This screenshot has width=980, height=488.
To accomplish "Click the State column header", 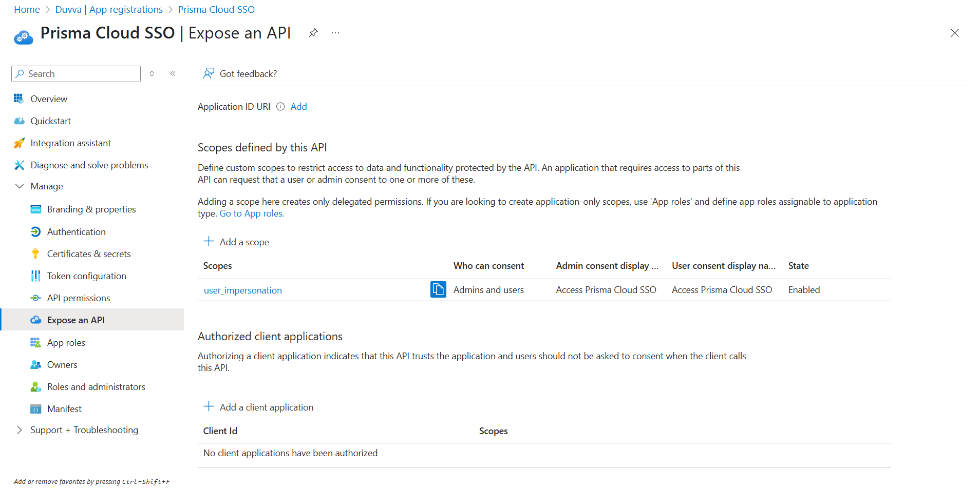I will coord(798,266).
